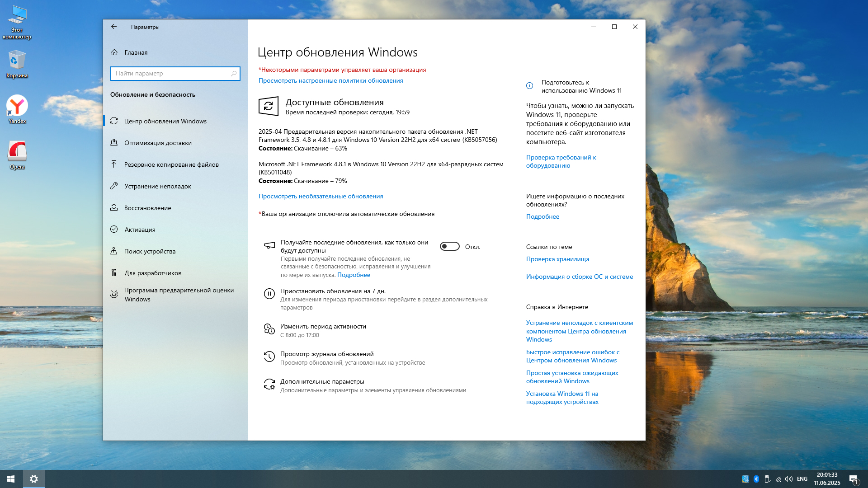
Task: Click the Найти параметр search field
Action: (172, 73)
